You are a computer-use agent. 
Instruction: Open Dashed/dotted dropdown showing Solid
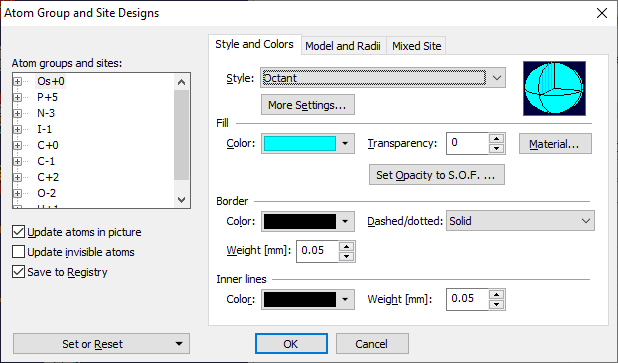(x=520, y=221)
